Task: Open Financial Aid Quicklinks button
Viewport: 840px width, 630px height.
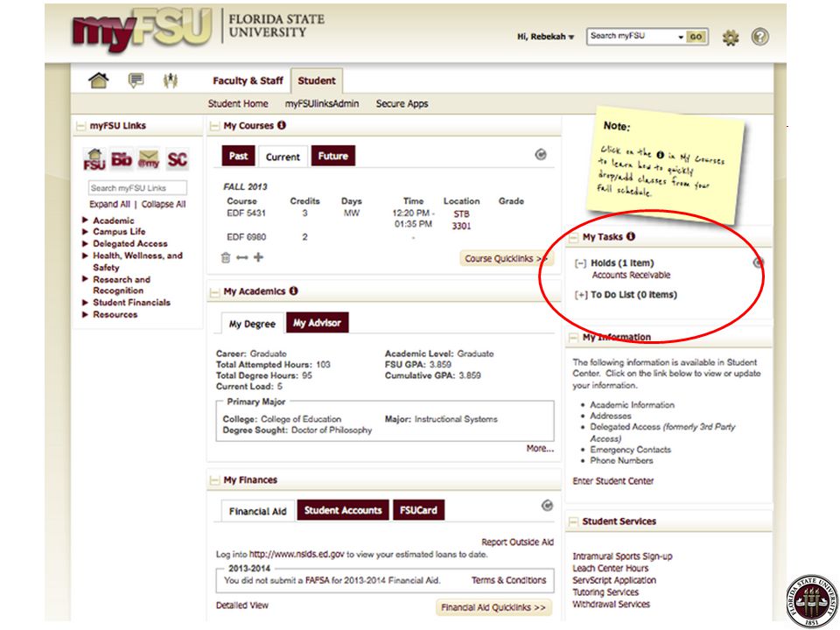Action: (x=493, y=607)
